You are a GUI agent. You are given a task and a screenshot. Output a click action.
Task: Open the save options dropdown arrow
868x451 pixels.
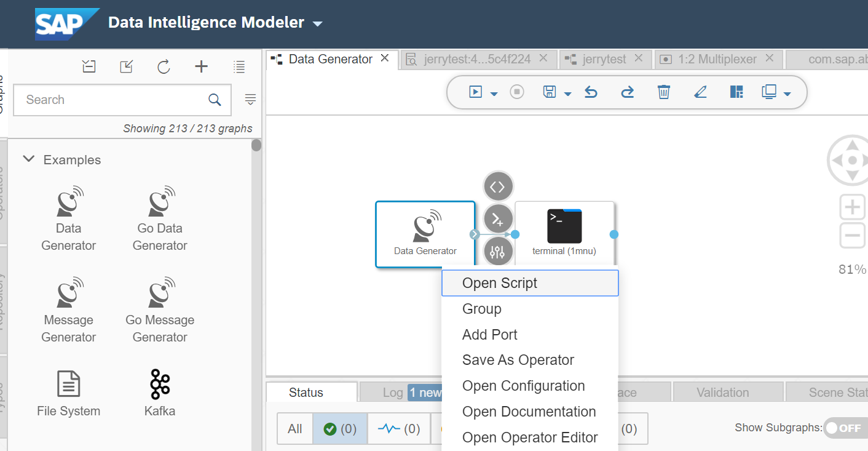[568, 94]
